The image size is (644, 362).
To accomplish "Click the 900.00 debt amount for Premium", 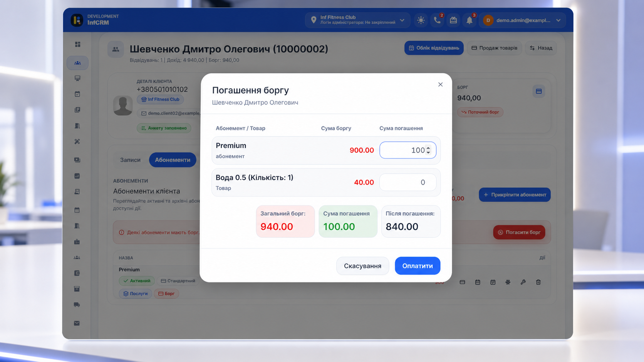I will [x=362, y=150].
